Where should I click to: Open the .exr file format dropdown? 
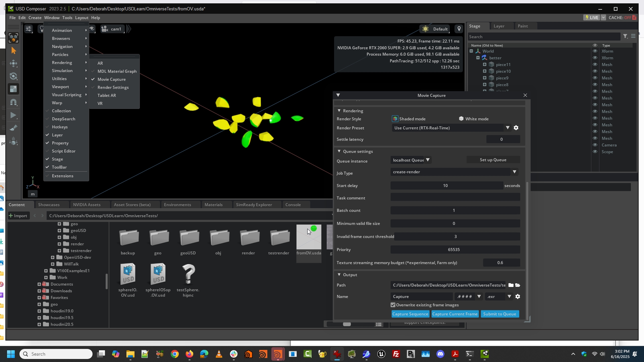[509, 297]
